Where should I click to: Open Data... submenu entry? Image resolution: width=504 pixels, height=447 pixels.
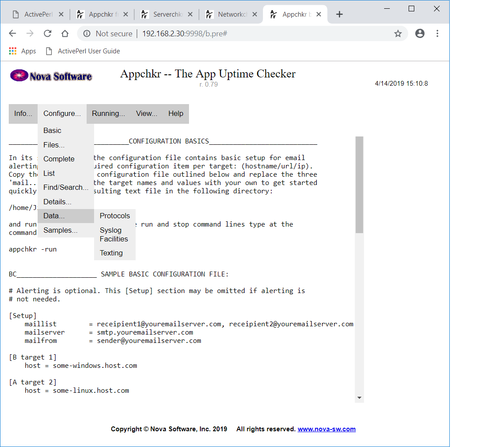[66, 216]
